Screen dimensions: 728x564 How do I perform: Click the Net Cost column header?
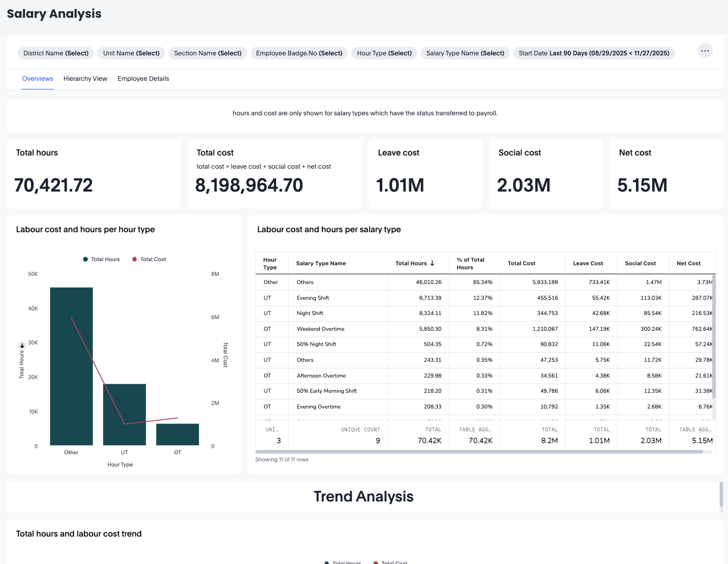[688, 263]
